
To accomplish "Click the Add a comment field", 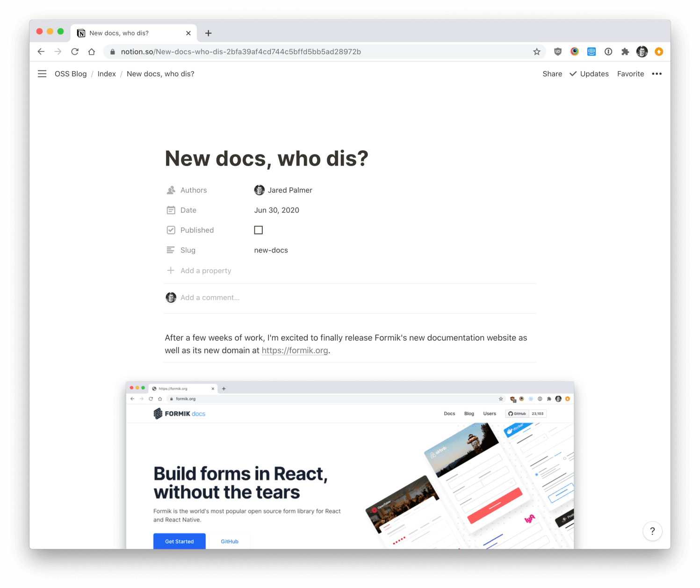I will click(x=210, y=298).
